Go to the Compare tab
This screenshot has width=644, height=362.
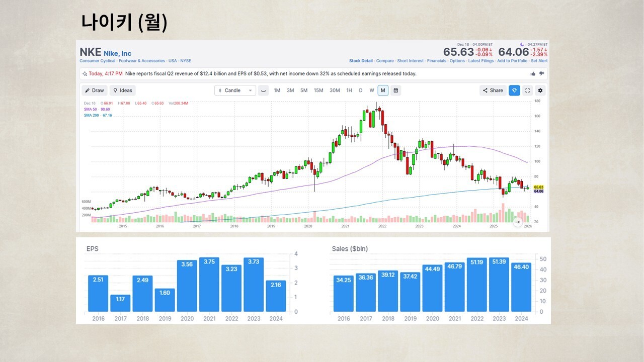(x=385, y=61)
